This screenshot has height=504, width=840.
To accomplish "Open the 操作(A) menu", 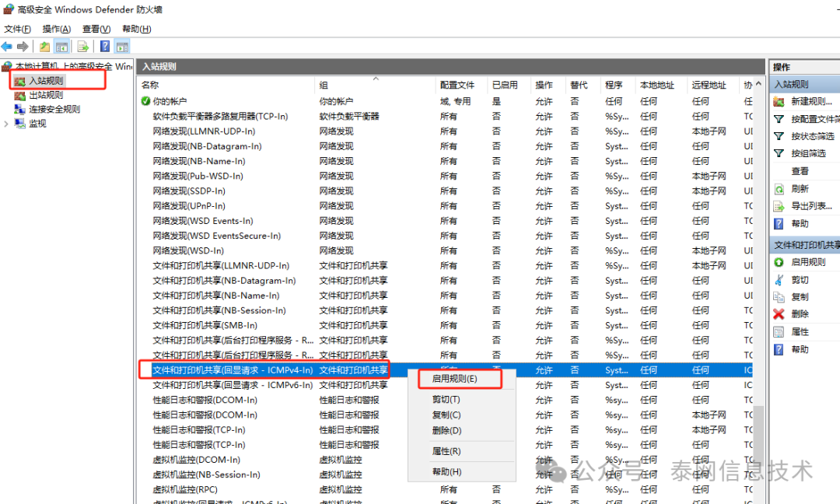I will pos(56,29).
